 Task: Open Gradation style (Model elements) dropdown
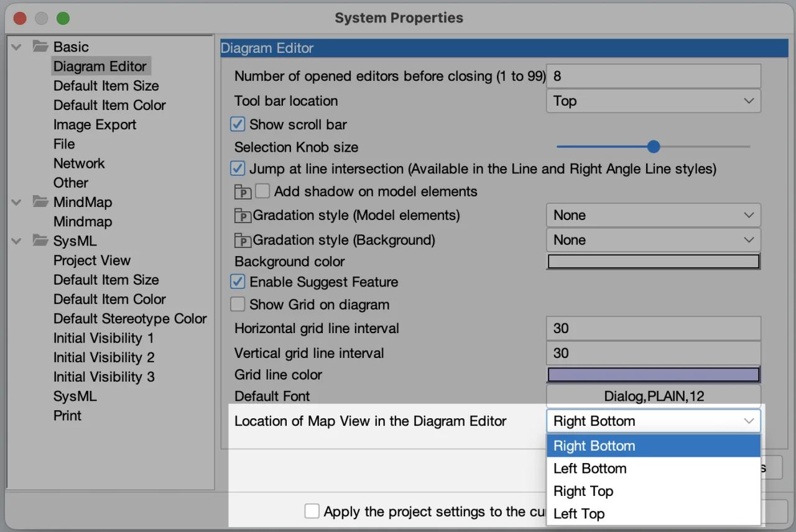pos(654,215)
